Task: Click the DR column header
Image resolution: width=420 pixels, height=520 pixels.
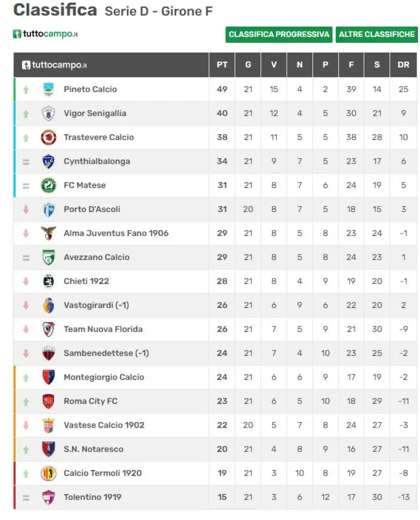Action: [x=404, y=65]
